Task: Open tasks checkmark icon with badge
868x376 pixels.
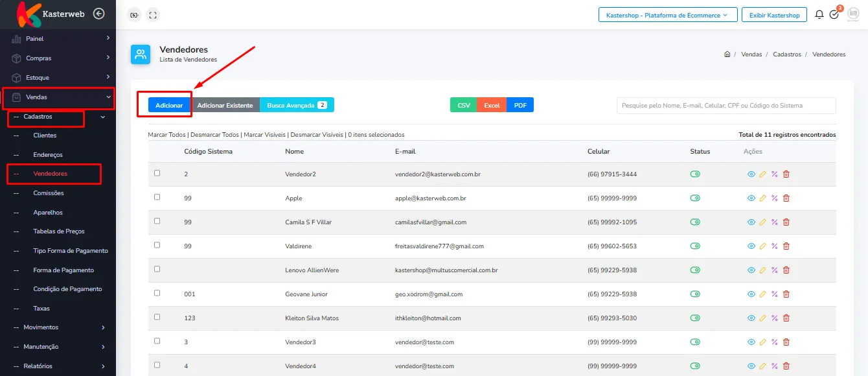Action: click(834, 14)
